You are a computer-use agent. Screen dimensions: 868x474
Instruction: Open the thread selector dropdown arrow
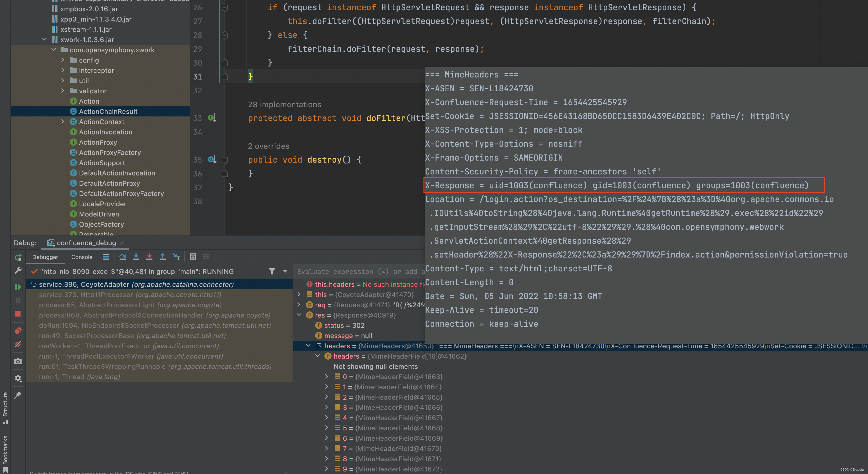285,271
